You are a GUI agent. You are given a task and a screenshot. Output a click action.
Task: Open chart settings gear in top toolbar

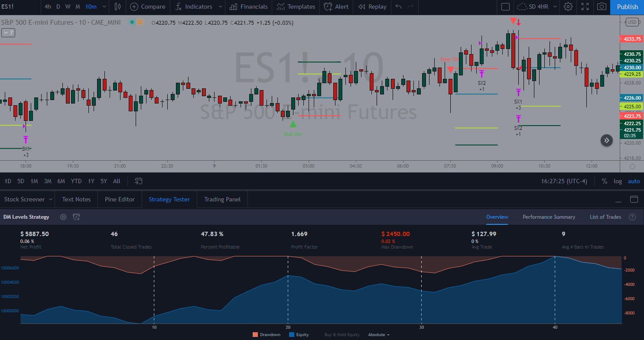point(568,6)
